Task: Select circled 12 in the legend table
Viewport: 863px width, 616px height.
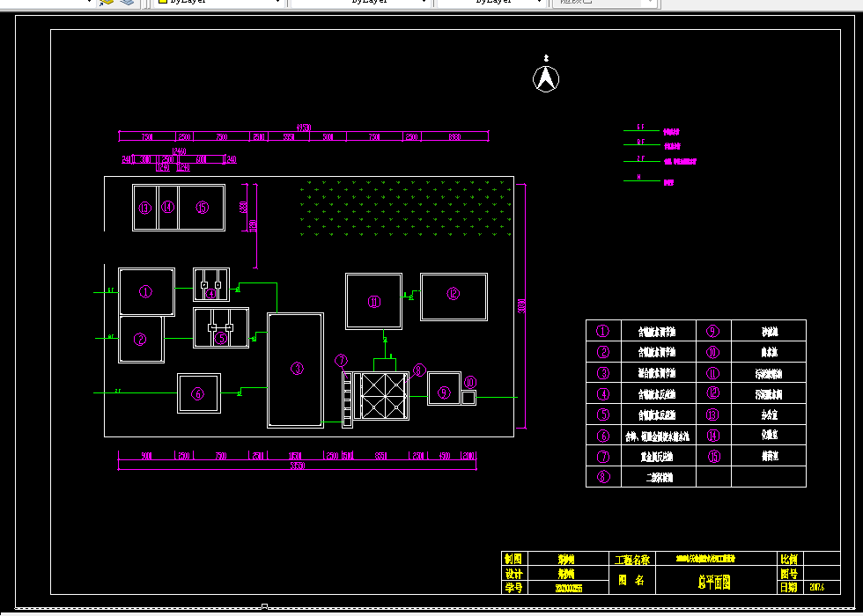Action: (x=712, y=392)
